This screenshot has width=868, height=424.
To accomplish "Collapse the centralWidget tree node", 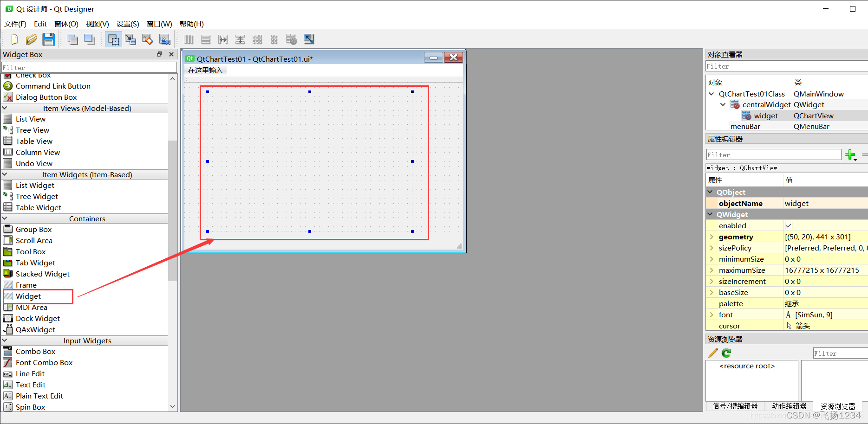I will click(x=723, y=104).
